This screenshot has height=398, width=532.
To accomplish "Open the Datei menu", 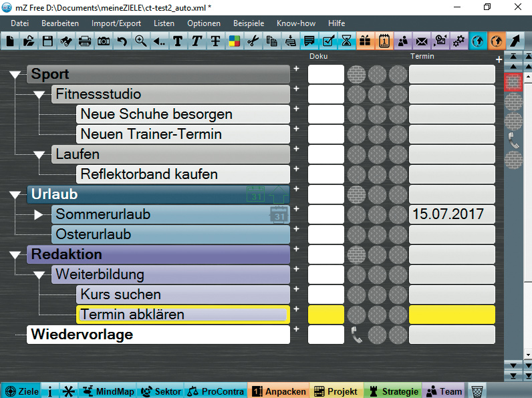I will (x=19, y=23).
